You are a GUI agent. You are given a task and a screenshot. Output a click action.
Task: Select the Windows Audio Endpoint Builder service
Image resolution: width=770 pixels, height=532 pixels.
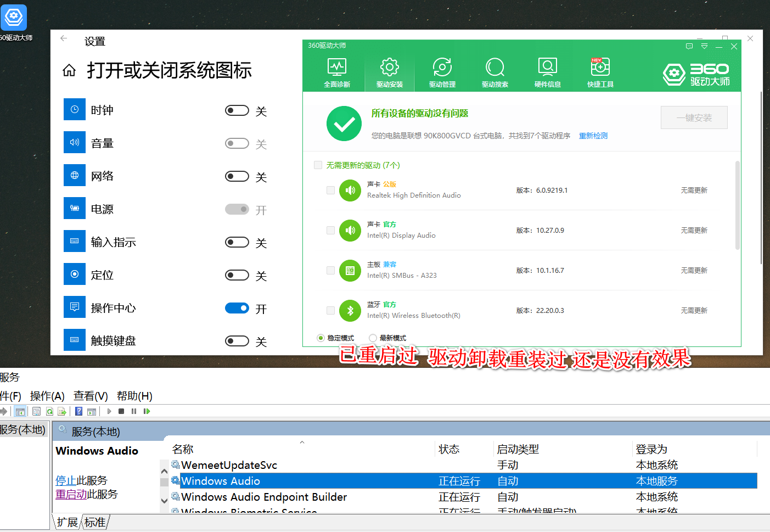(x=264, y=497)
